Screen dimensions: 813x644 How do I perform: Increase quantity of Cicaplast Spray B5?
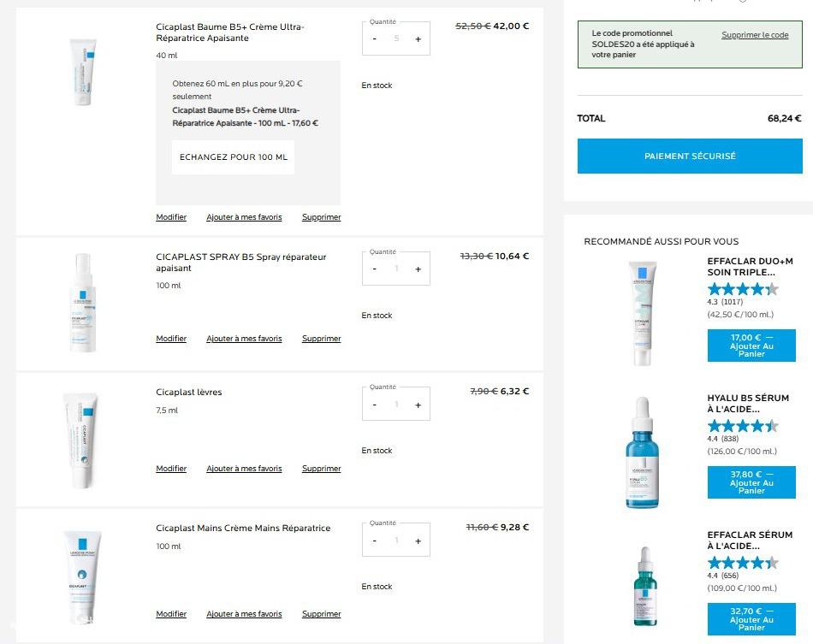click(418, 269)
